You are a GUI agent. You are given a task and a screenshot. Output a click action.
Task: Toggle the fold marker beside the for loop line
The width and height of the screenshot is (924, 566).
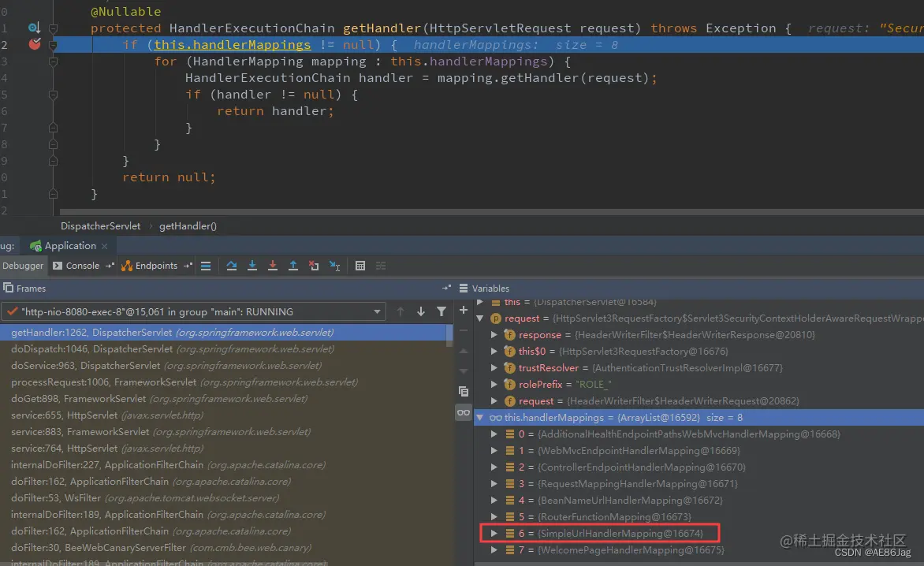tap(53, 61)
